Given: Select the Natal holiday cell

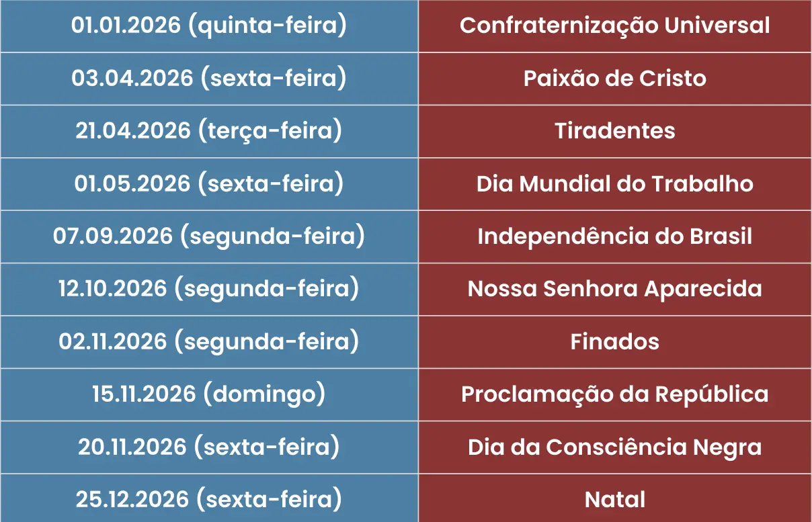Looking at the screenshot, I should tap(614, 499).
